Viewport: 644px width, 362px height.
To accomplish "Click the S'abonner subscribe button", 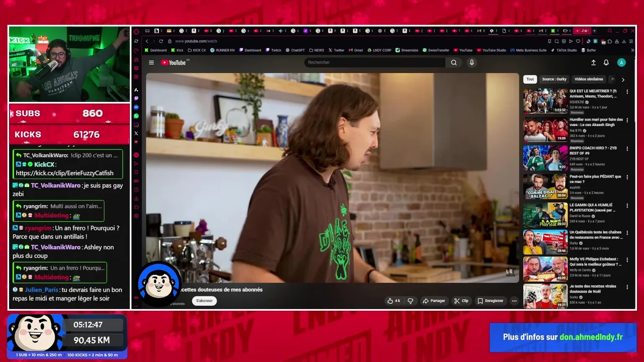I will [x=204, y=301].
